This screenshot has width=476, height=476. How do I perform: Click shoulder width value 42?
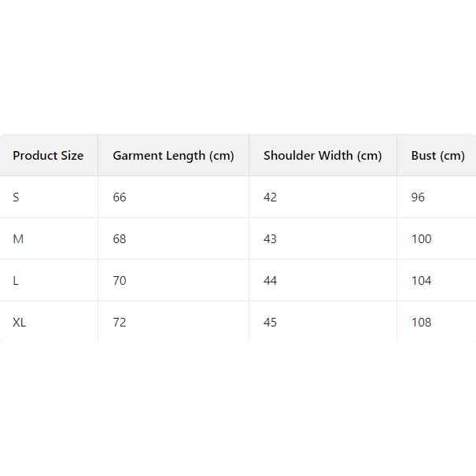pos(271,197)
